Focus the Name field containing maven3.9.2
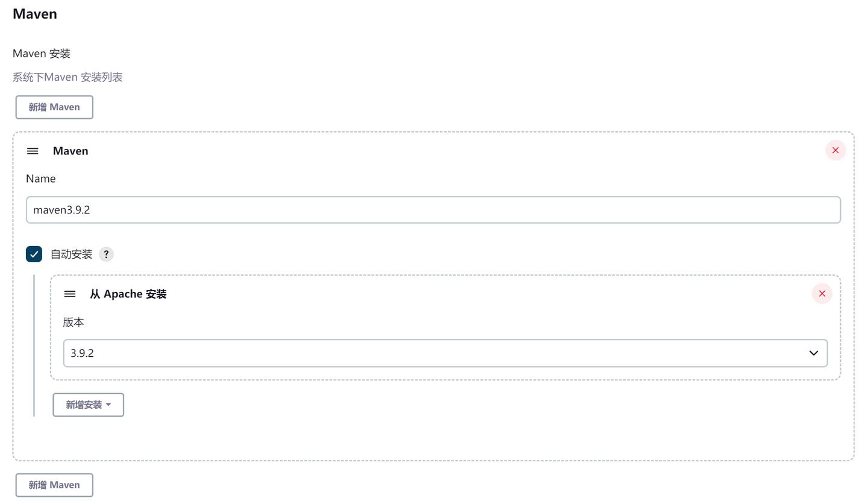 [x=433, y=210]
